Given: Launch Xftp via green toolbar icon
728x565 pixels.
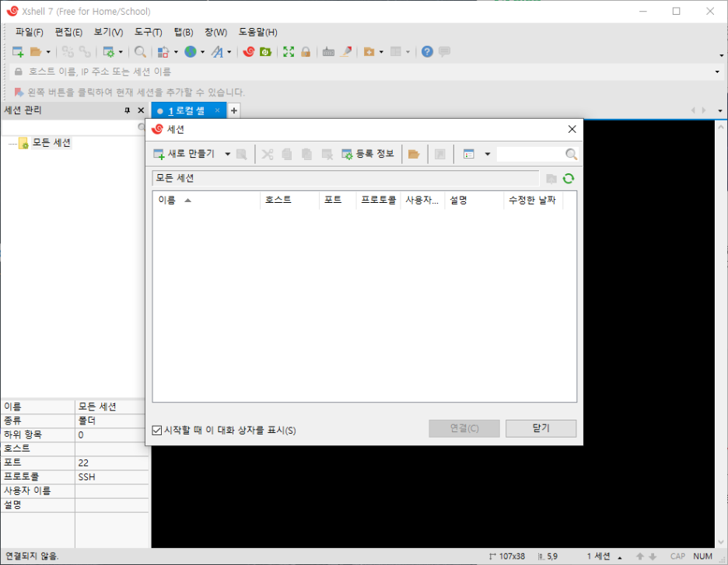Looking at the screenshot, I should pyautogui.click(x=265, y=51).
